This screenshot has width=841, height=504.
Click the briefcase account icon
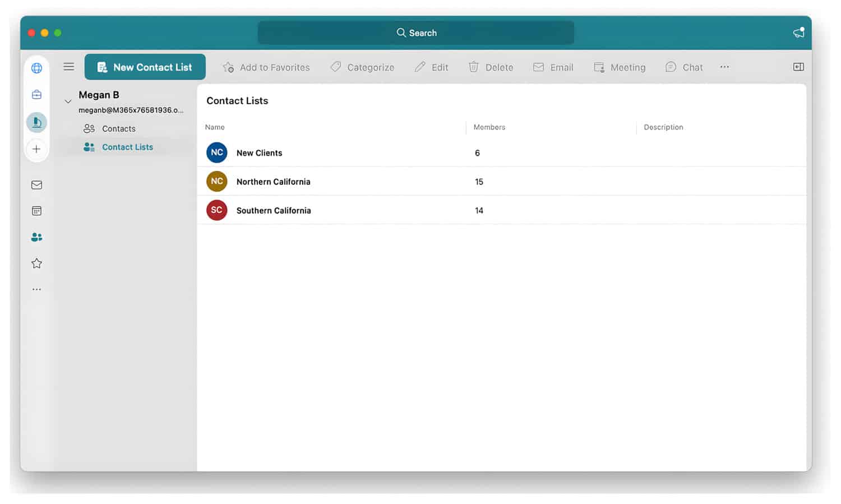tap(36, 95)
